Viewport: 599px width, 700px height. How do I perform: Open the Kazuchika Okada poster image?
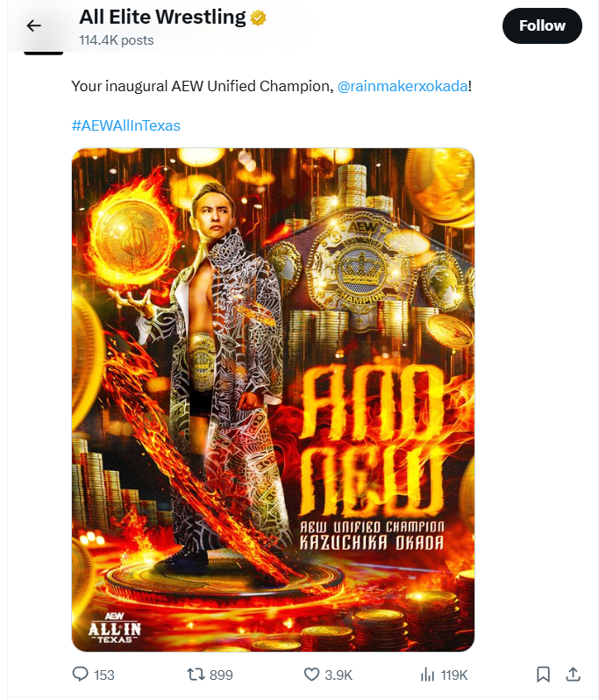tap(273, 399)
